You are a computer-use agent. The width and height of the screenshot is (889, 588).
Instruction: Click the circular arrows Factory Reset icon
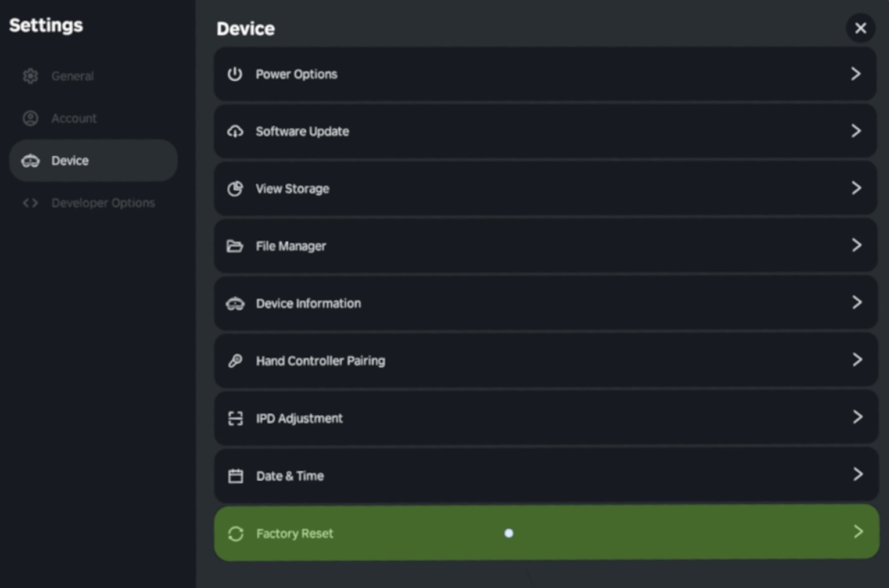(235, 533)
